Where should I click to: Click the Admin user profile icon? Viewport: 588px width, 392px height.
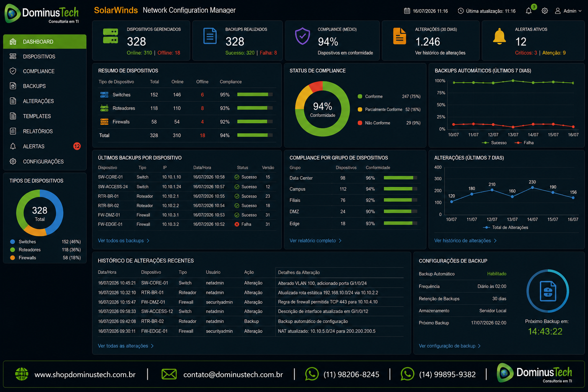click(558, 11)
